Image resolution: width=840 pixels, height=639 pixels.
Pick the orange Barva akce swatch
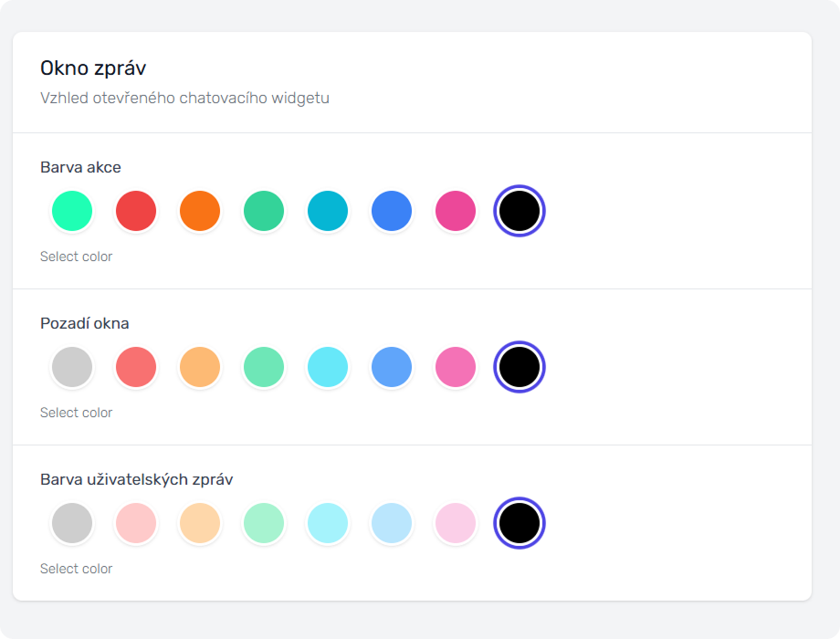pyautogui.click(x=200, y=211)
